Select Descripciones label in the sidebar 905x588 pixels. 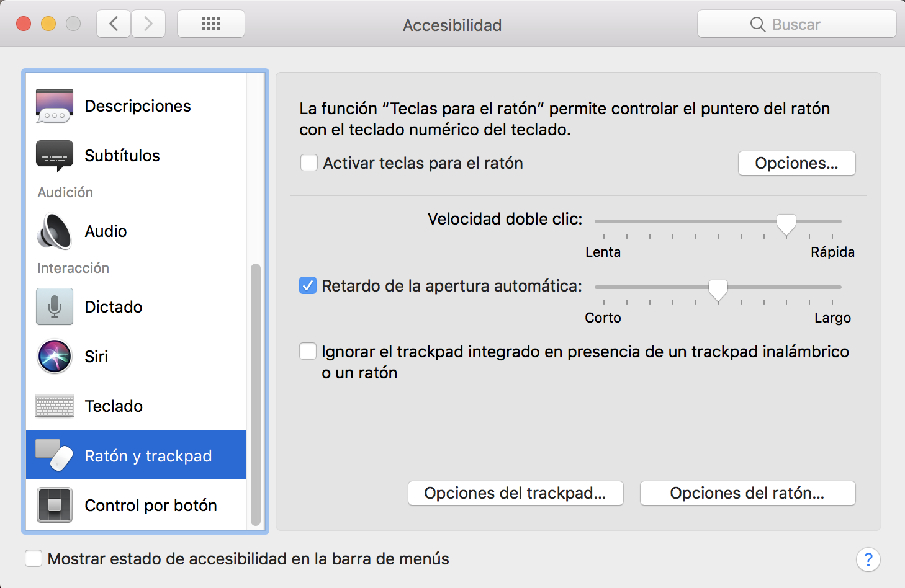tap(138, 106)
